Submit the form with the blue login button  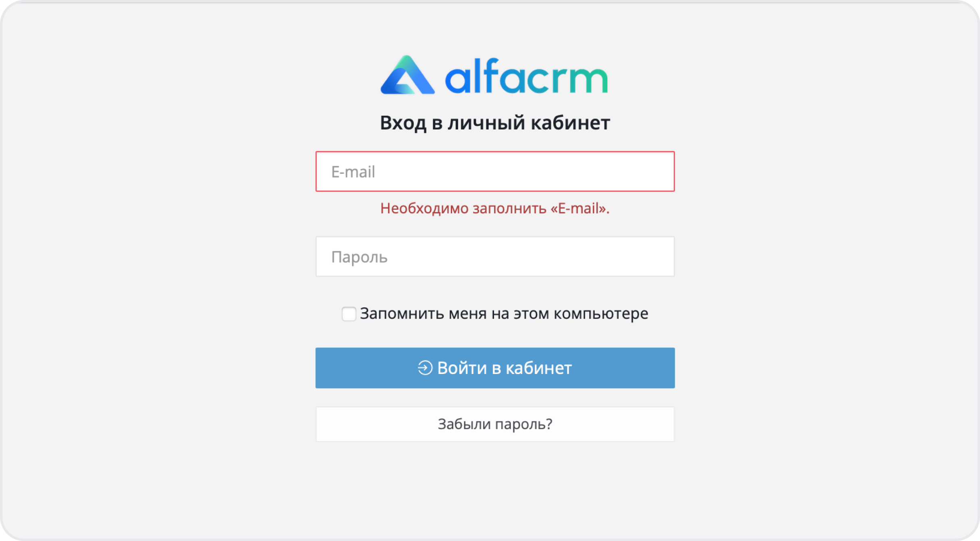495,368
